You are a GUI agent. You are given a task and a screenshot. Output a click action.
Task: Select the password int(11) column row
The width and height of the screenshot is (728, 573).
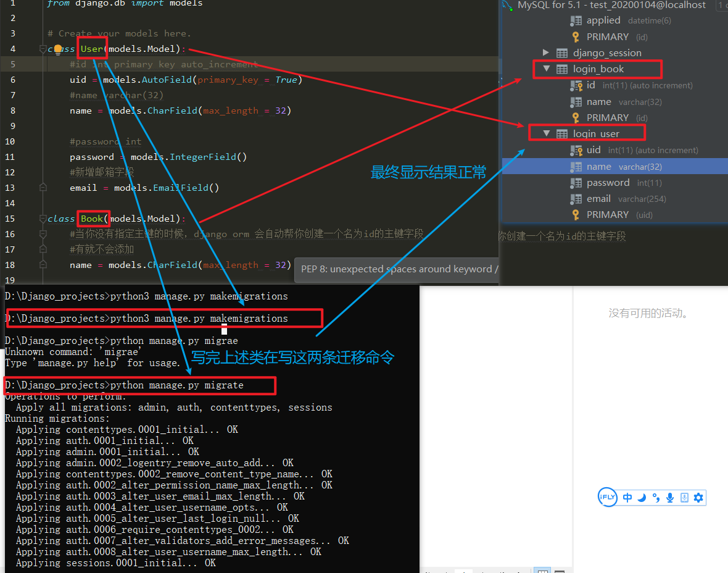[x=615, y=183]
